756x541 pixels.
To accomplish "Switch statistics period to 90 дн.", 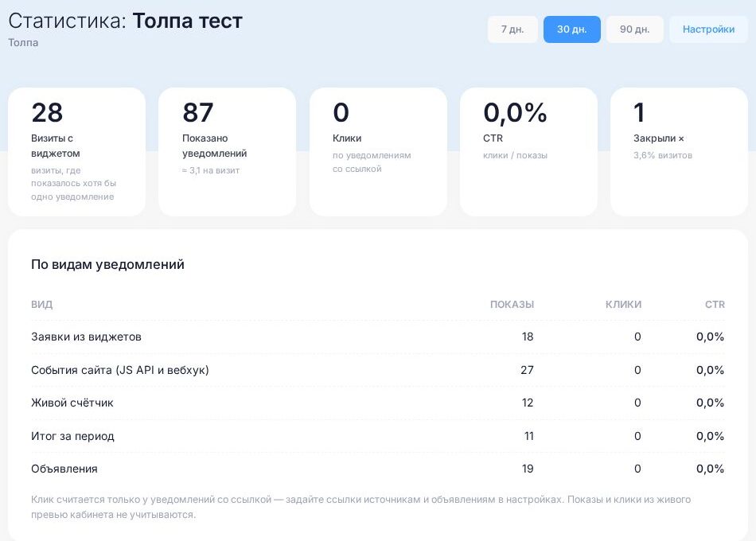I will [634, 29].
